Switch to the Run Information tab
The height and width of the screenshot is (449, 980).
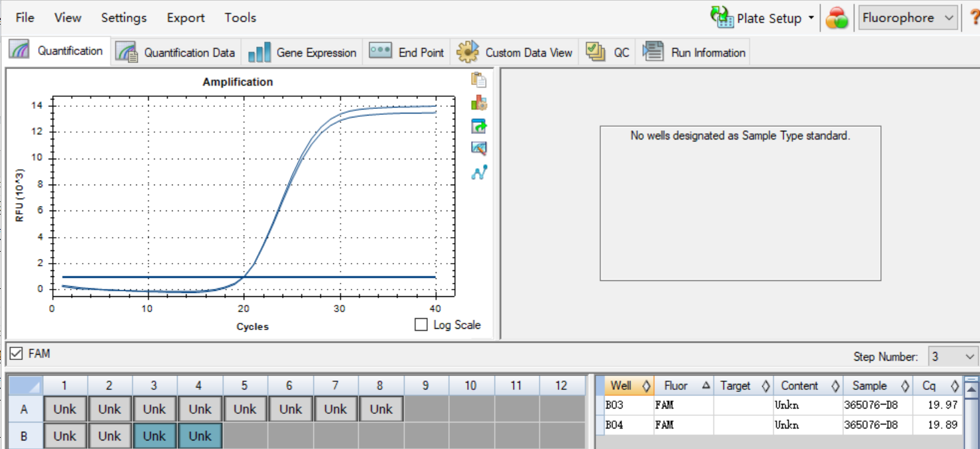(x=693, y=52)
